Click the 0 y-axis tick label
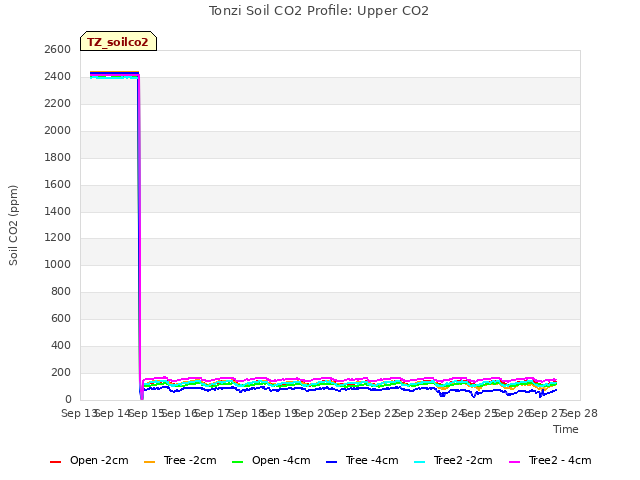The height and width of the screenshot is (480, 640). 68,399
